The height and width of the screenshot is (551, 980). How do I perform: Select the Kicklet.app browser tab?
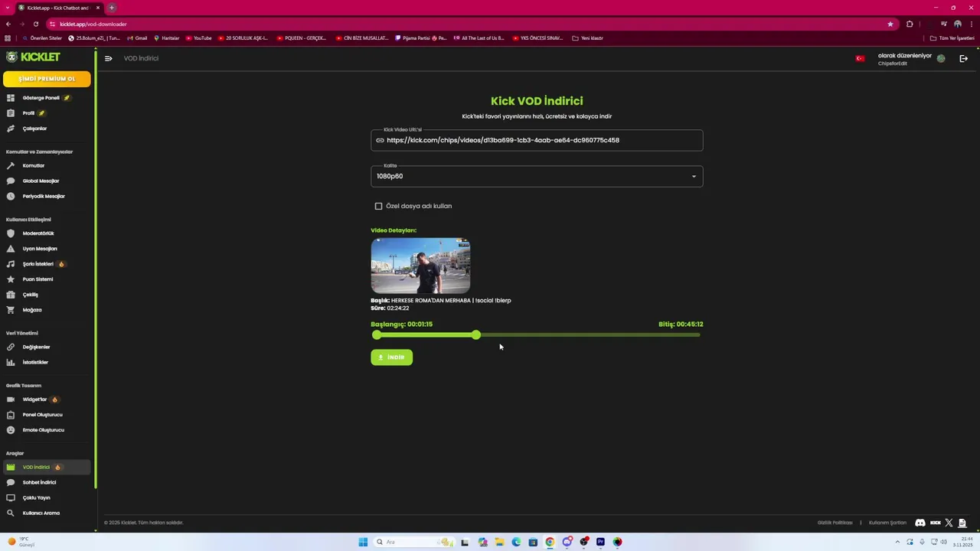click(59, 8)
